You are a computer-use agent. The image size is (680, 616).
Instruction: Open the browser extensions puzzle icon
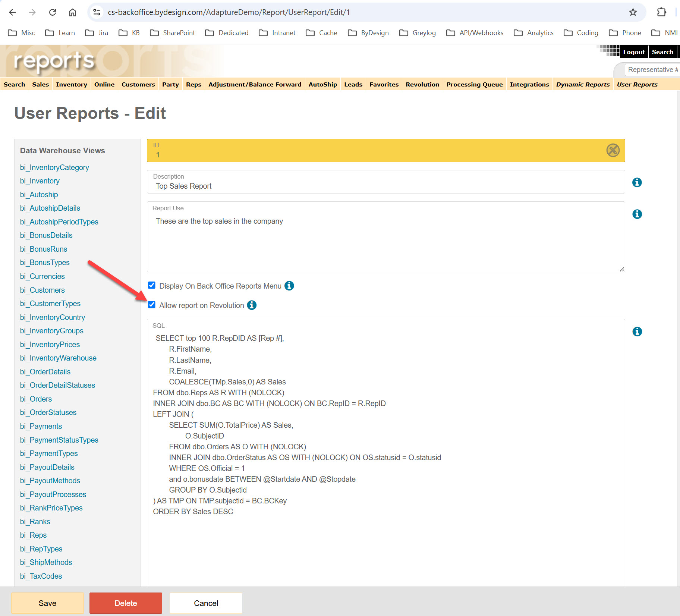tap(662, 12)
